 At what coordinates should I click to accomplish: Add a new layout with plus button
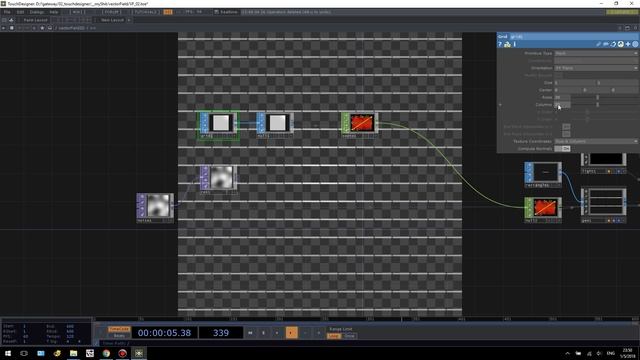pos(129,20)
